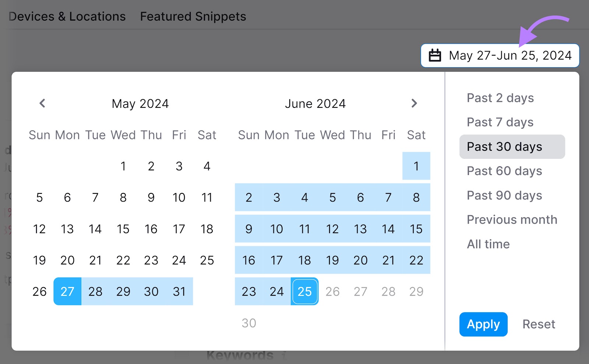Navigate to previous months using left chevron

tap(42, 103)
